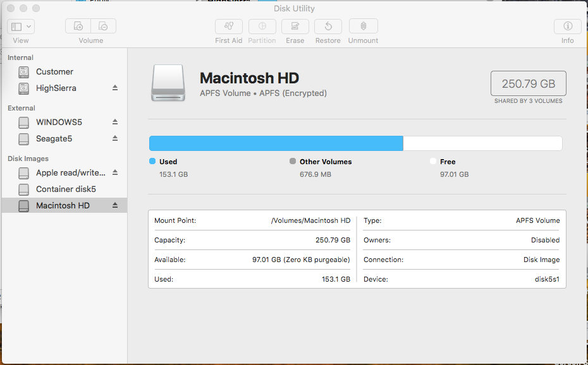Select Macintosh HD in sidebar
588x365 pixels.
pyautogui.click(x=64, y=205)
